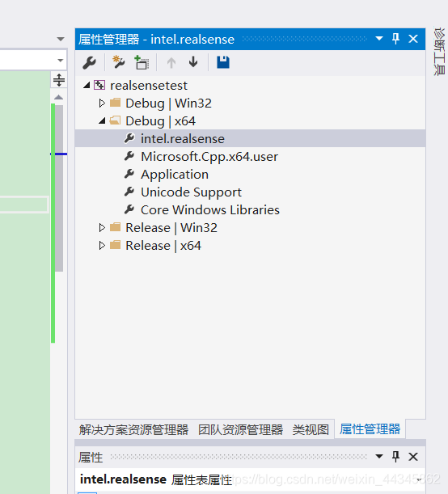Screen dimensions: 448x494
Task: Click the editor scrollbar up arrow
Action: click(58, 97)
